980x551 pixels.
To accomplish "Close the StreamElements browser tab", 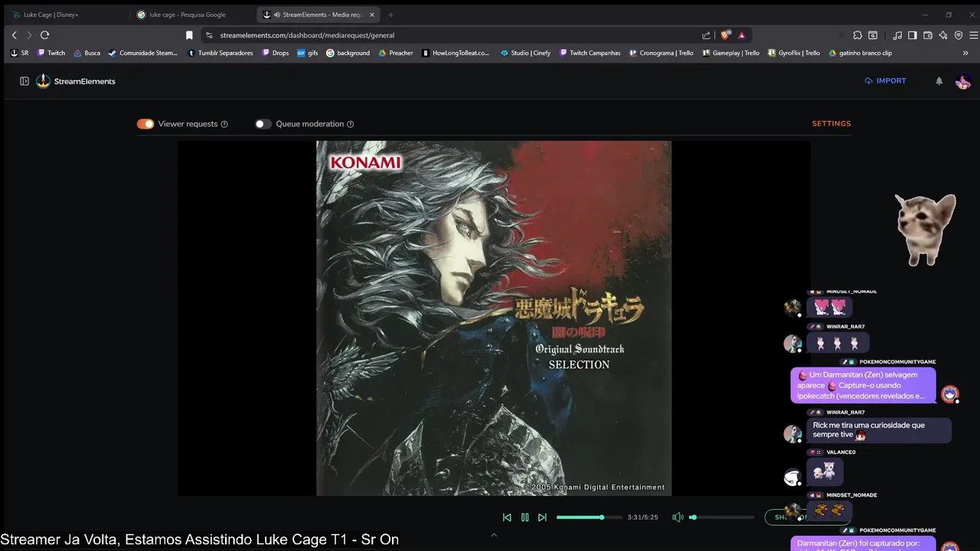I will 371,15.
